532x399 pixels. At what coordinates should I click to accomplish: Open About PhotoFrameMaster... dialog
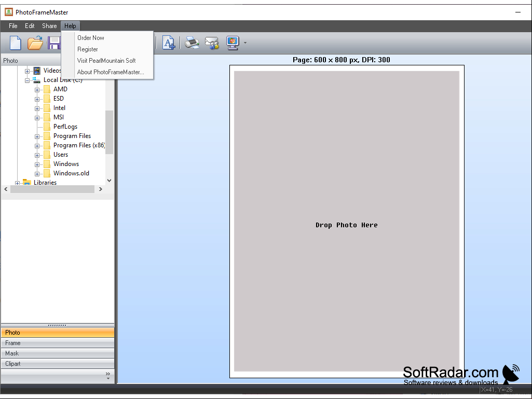tap(111, 72)
